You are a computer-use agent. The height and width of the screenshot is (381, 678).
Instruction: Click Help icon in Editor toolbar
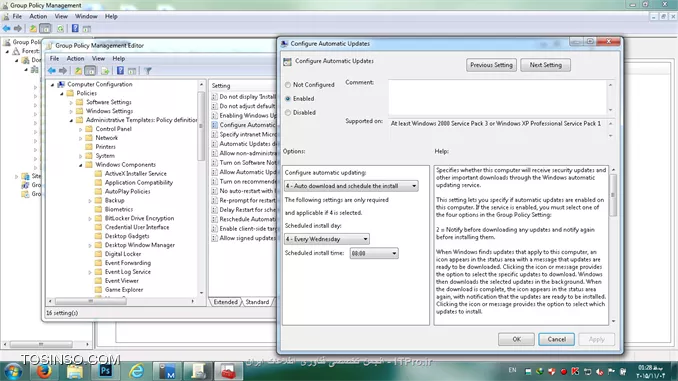point(120,70)
